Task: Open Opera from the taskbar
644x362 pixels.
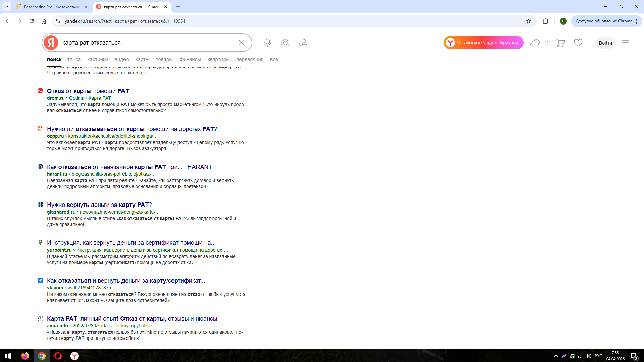Action: click(58, 356)
